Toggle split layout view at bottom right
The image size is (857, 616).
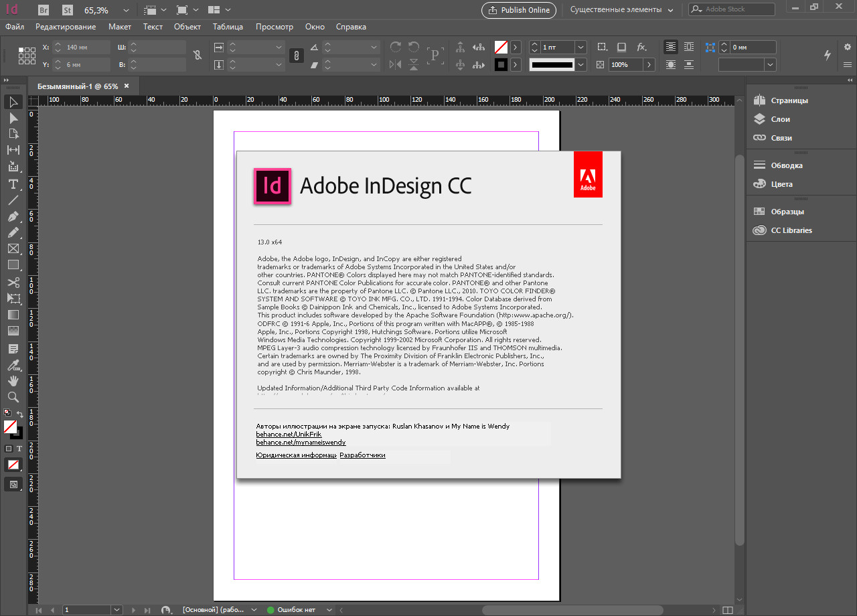(727, 610)
